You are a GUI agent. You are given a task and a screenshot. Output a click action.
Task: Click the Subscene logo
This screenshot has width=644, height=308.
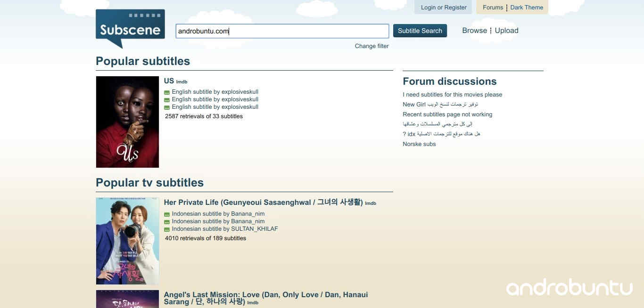pos(130,28)
